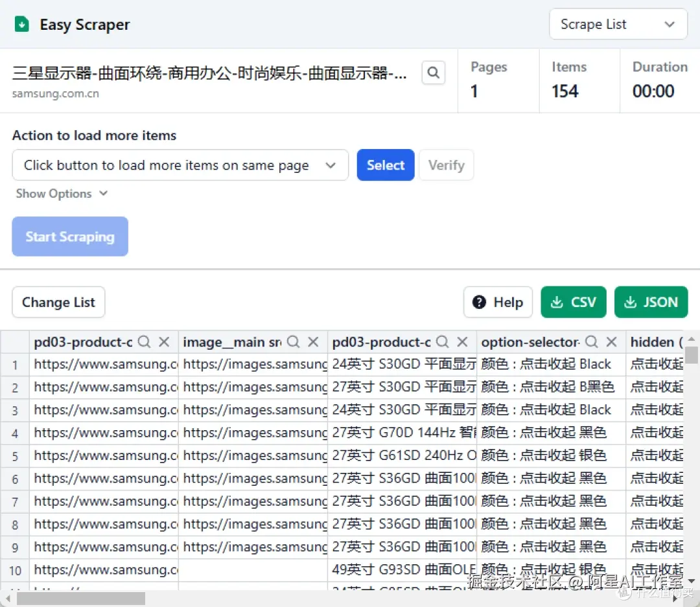
Task: Click the blue Select button
Action: [x=385, y=165]
